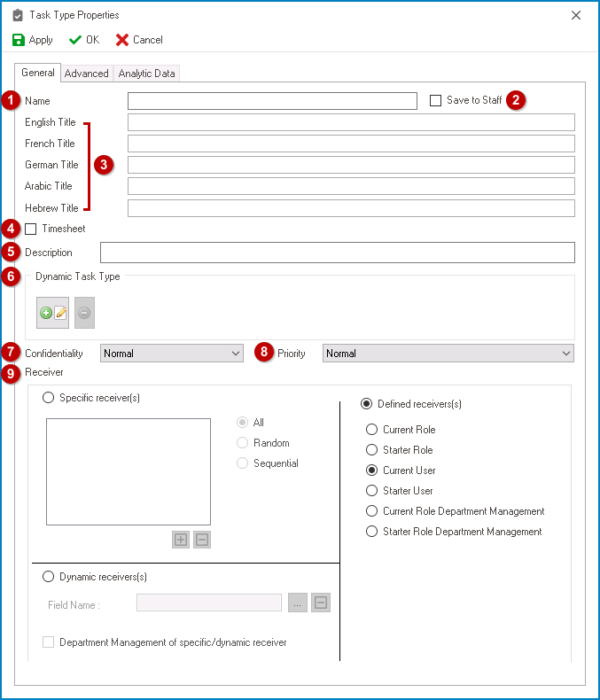Screen dimensions: 600x700
Task: Select the Random distribution option
Action: [x=243, y=442]
